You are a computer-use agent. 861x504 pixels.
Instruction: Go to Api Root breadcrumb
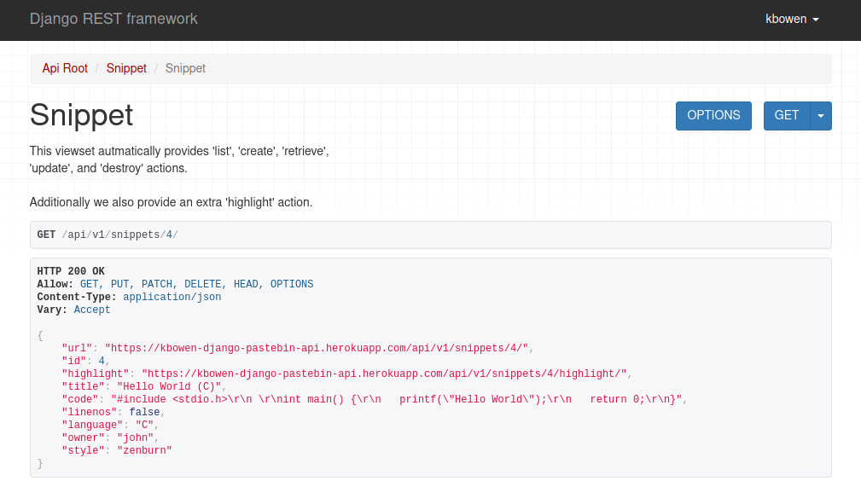(65, 68)
